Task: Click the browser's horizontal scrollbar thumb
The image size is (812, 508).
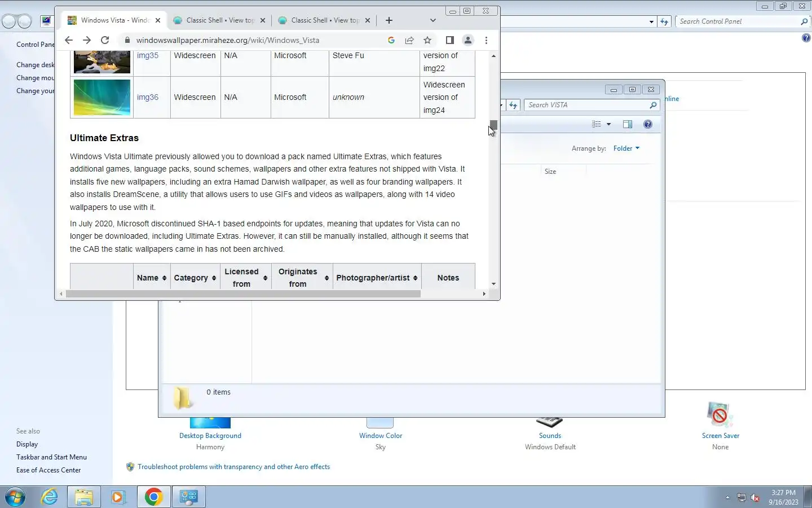Action: (x=243, y=294)
